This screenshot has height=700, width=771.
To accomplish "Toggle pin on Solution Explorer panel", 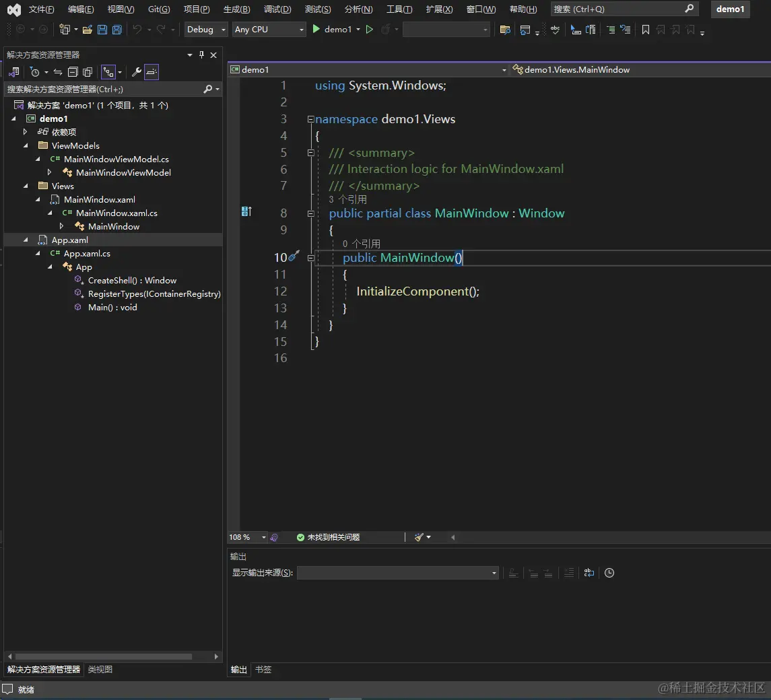I will [201, 55].
